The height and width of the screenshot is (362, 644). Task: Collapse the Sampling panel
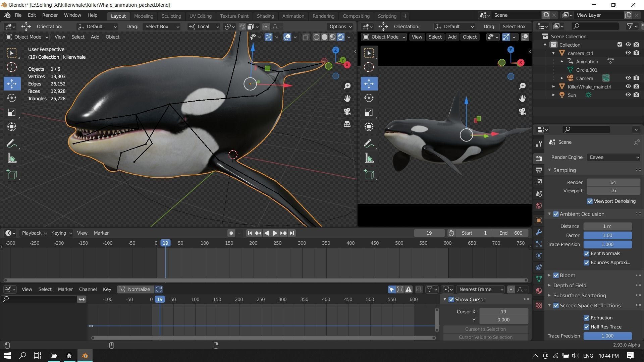pos(549,170)
